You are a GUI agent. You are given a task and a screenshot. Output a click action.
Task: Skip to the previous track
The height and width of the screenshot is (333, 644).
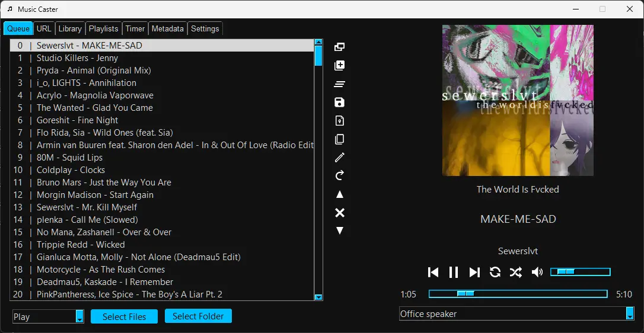(433, 272)
